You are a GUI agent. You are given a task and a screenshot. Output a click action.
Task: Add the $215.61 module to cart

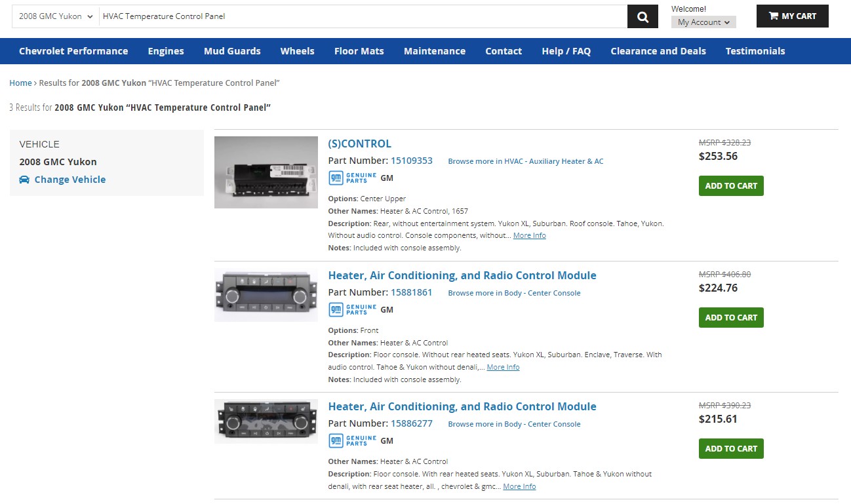pyautogui.click(x=731, y=449)
